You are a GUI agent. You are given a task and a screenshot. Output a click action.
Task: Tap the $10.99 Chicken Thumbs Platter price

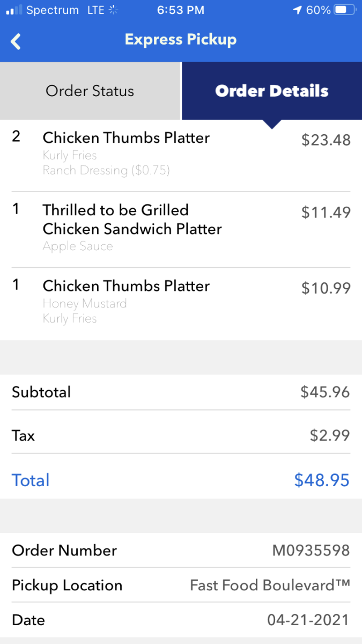(x=326, y=288)
